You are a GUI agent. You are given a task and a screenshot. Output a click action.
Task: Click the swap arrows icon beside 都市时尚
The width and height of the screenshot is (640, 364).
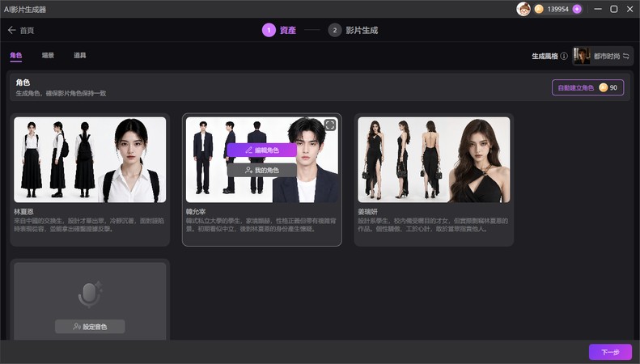[x=625, y=56]
